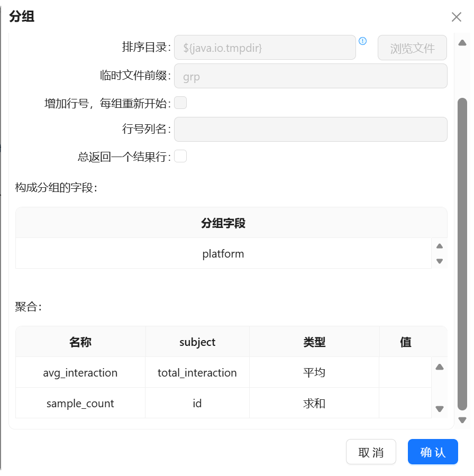Screen dimensions: 474x476
Task: Click the 浏览文件 button
Action: coord(412,48)
